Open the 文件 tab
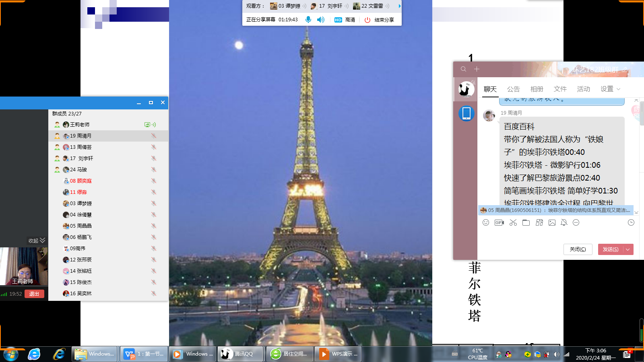The image size is (644, 362). coord(560,89)
